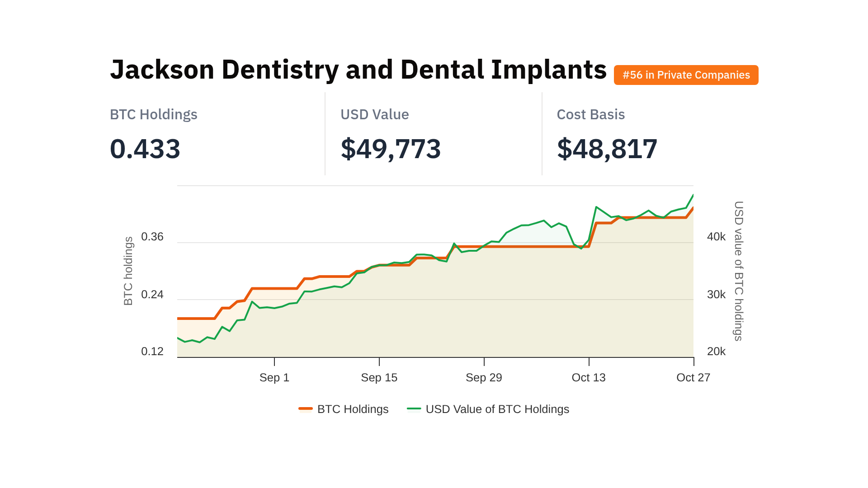The image size is (868, 488).
Task: Click the Sep 15 x-axis date label
Action: [379, 377]
